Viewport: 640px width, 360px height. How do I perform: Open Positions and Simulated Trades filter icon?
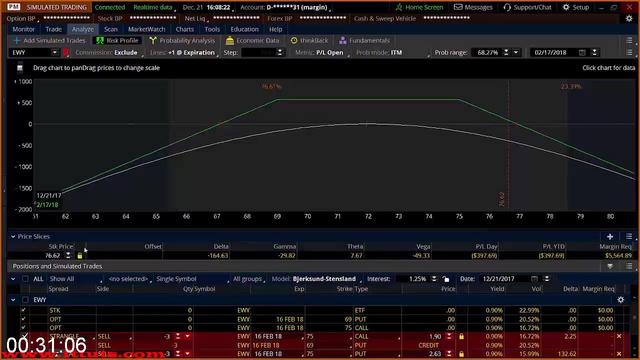coord(610,266)
